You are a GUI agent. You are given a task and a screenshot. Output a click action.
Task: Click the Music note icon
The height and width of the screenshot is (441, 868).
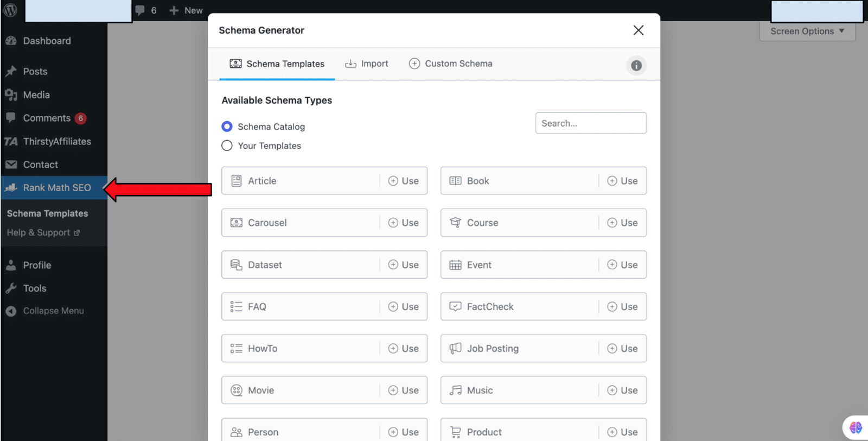pos(456,390)
